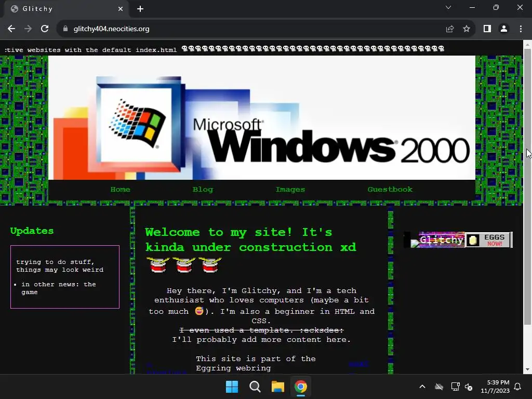The width and height of the screenshot is (532, 399).
Task: Open a new browser tab
Action: point(140,9)
